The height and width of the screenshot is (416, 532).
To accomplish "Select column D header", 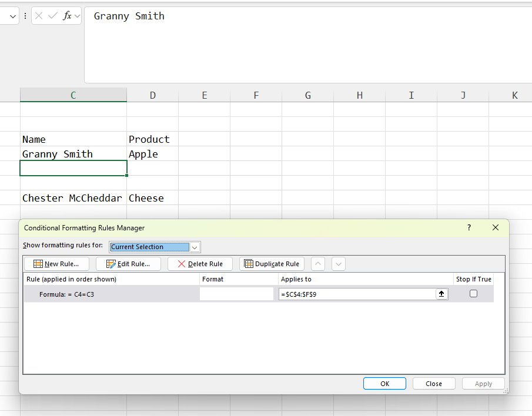I will pos(153,95).
